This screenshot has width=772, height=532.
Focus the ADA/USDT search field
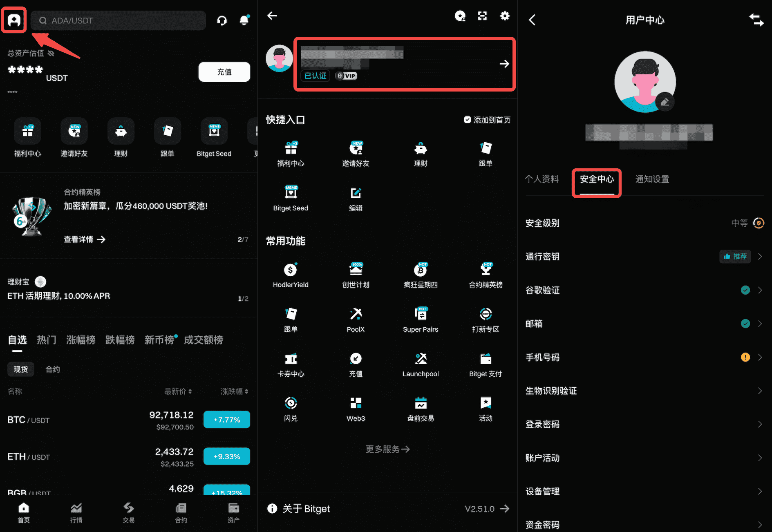[119, 20]
